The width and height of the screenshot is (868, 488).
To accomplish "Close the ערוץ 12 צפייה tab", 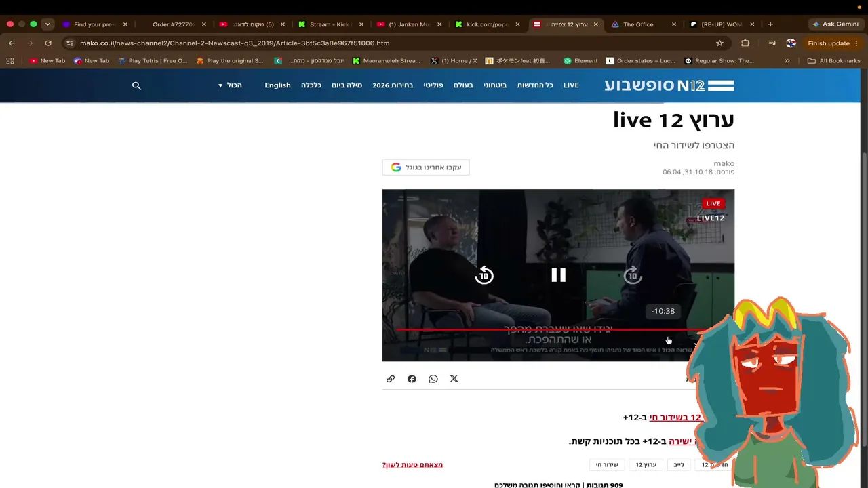I will [x=596, y=24].
